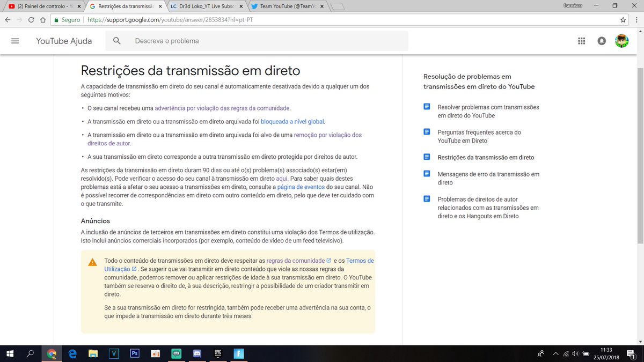Image resolution: width=644 pixels, height=362 pixels.
Task: Open Perguntas frequentes acerca do YouTube em Direto
Action: (479, 136)
